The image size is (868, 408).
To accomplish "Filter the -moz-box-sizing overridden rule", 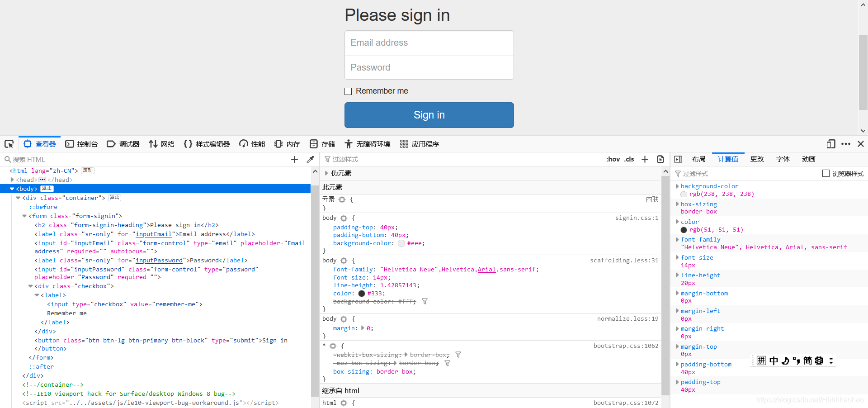I will pyautogui.click(x=447, y=363).
